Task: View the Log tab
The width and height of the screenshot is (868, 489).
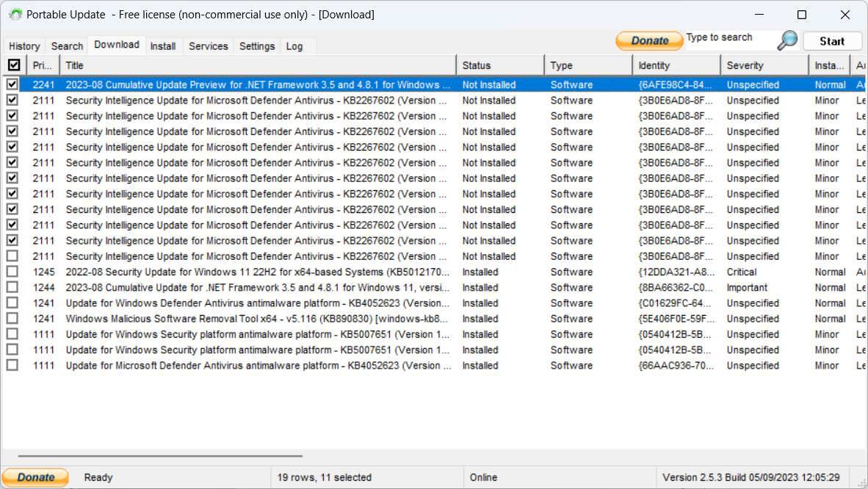Action: (293, 46)
